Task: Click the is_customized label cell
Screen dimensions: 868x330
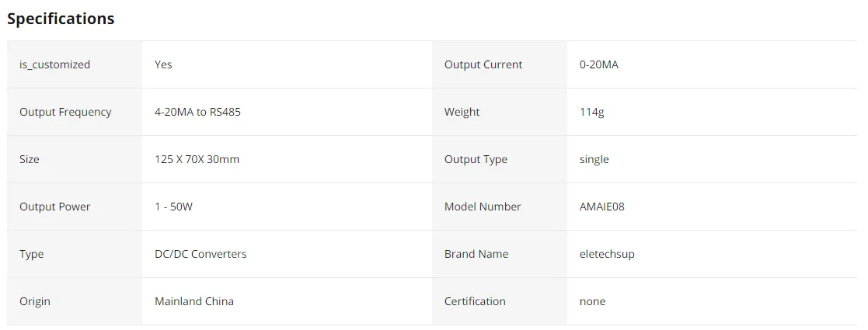Action: (x=54, y=64)
